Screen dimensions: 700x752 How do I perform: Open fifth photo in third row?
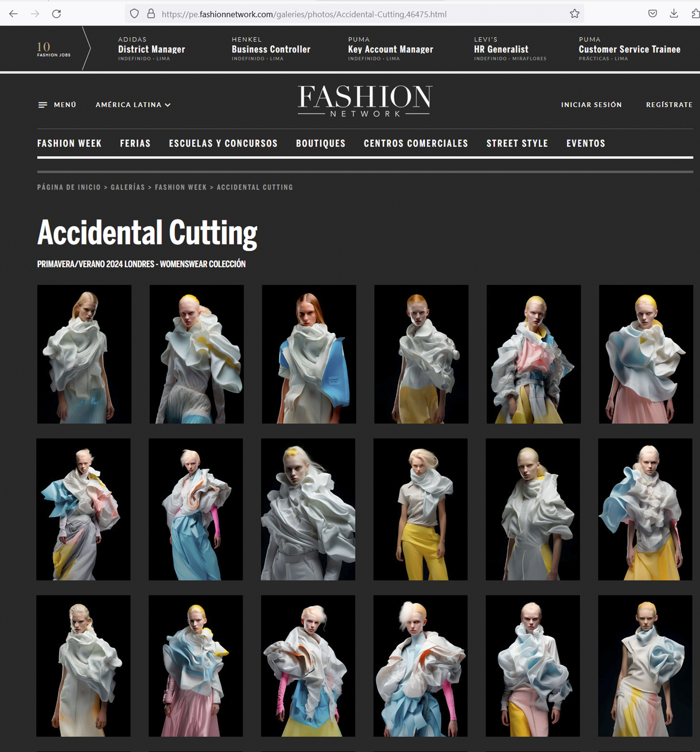click(533, 666)
